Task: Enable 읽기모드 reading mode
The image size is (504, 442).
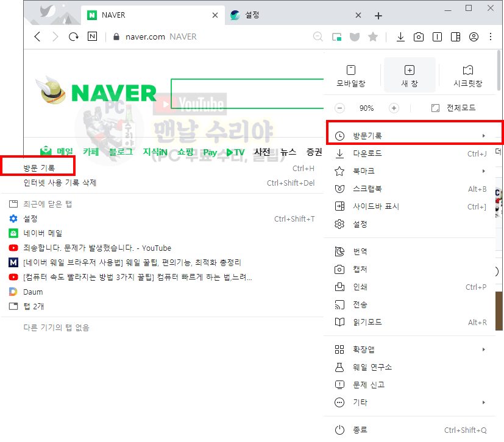Action: [x=411, y=322]
